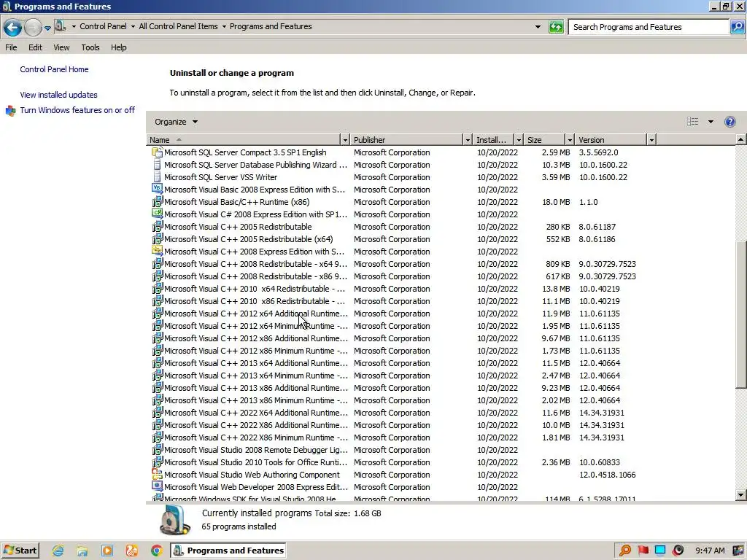747x560 pixels.
Task: Open the File menu
Action: pyautogui.click(x=11, y=47)
